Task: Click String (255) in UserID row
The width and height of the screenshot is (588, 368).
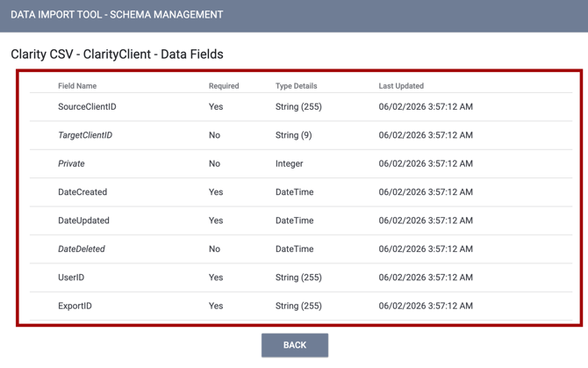Action: [x=298, y=278]
